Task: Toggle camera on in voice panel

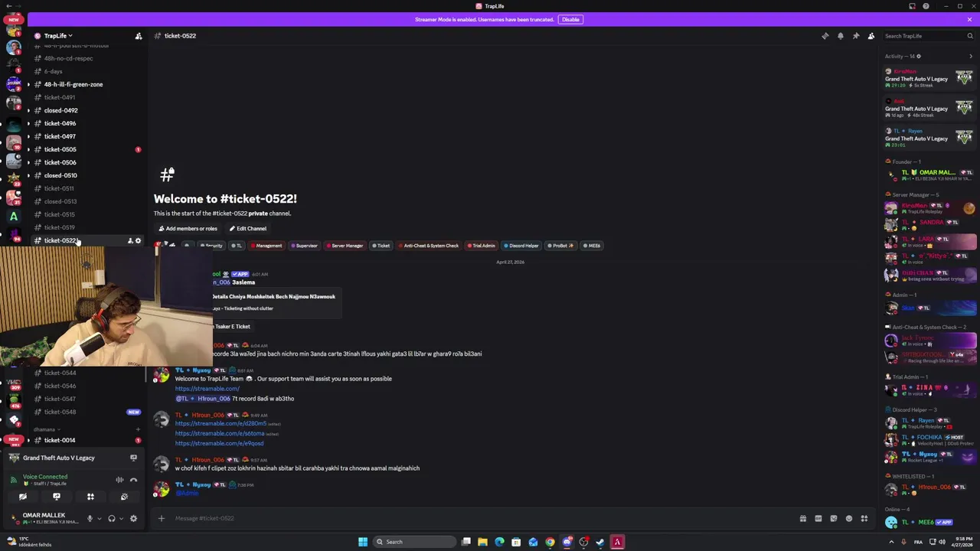Action: click(x=22, y=497)
